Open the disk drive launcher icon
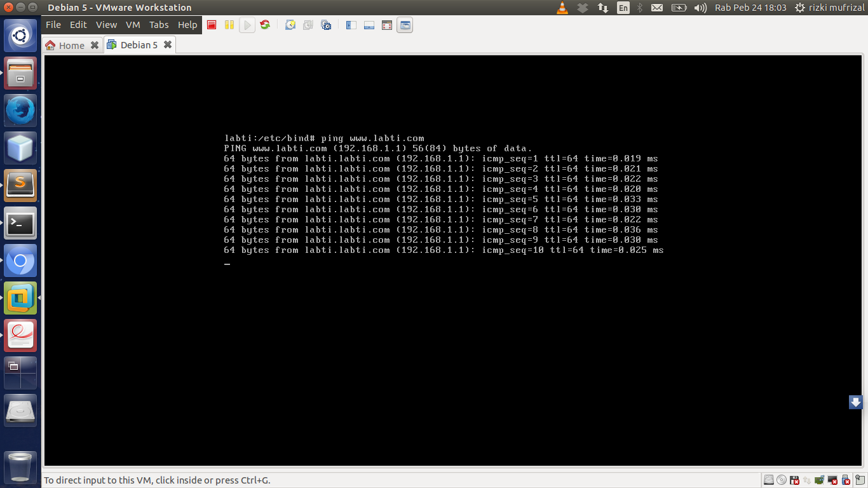 pos(20,410)
